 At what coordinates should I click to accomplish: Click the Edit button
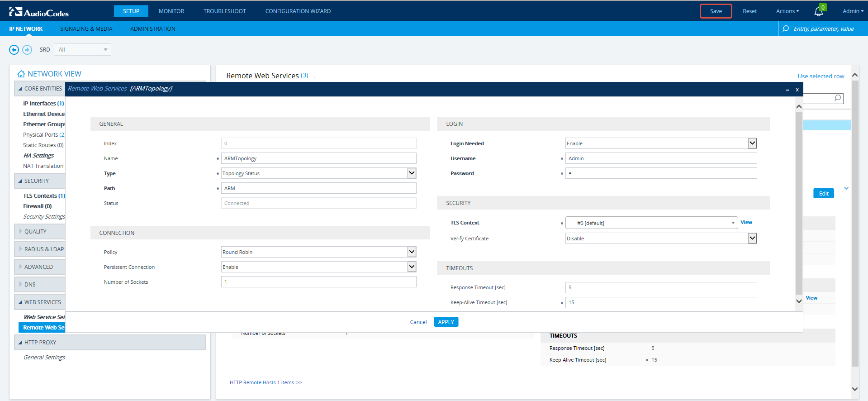pos(824,193)
